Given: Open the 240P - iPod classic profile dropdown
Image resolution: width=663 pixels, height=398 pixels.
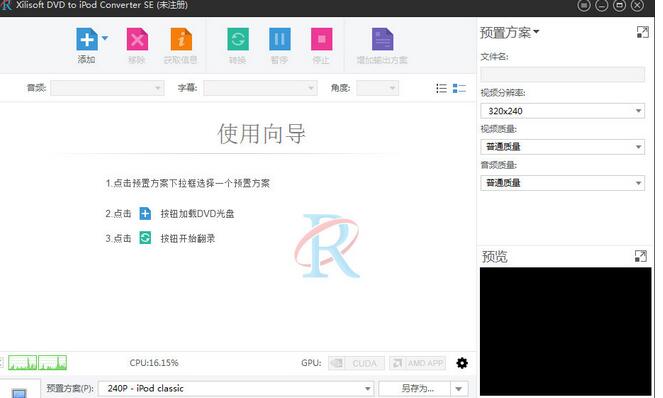Looking at the screenshot, I should 236,388.
